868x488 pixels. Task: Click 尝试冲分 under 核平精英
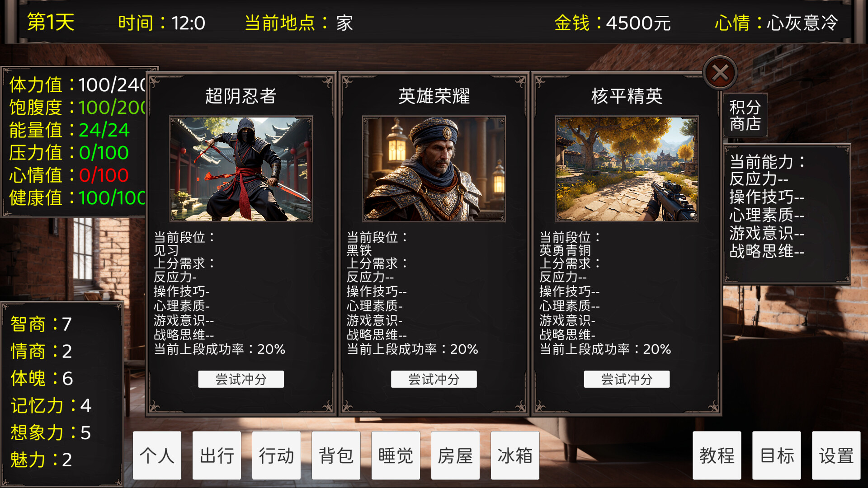(x=627, y=379)
